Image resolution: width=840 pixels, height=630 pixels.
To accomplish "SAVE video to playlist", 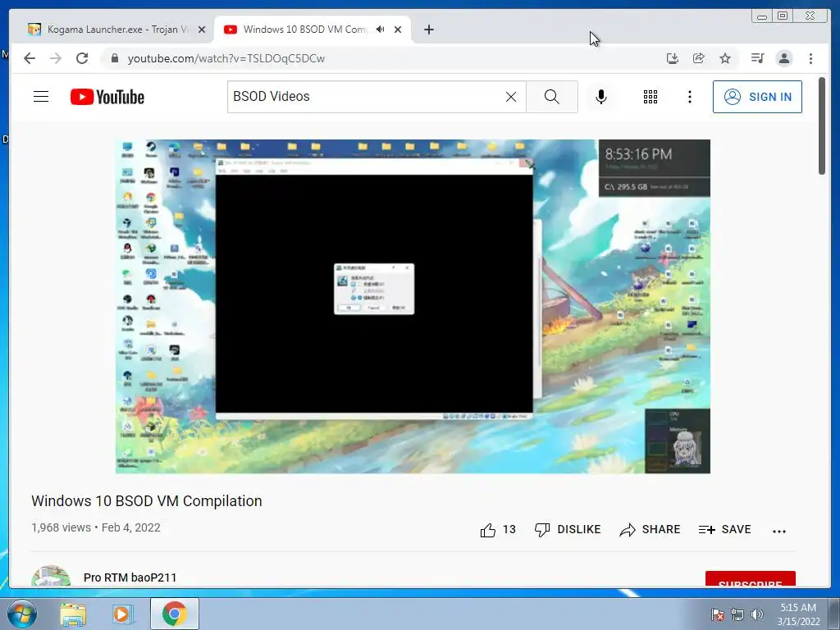I will [725, 530].
